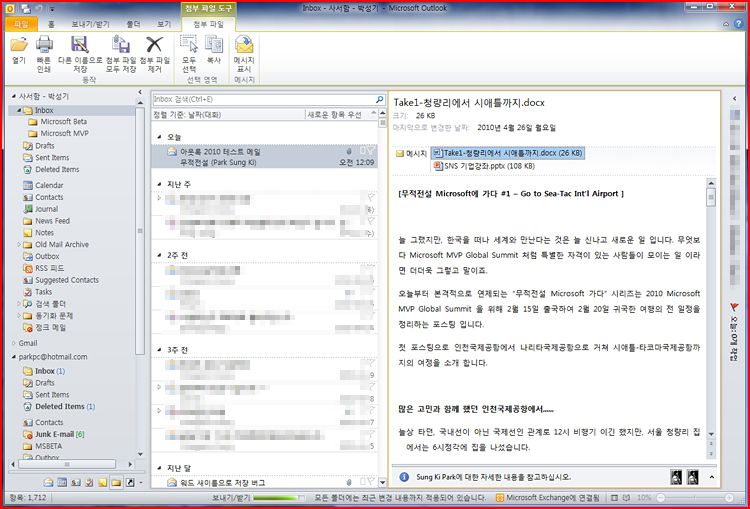
Task: Click the second contact photo in people pane
Action: click(x=693, y=476)
